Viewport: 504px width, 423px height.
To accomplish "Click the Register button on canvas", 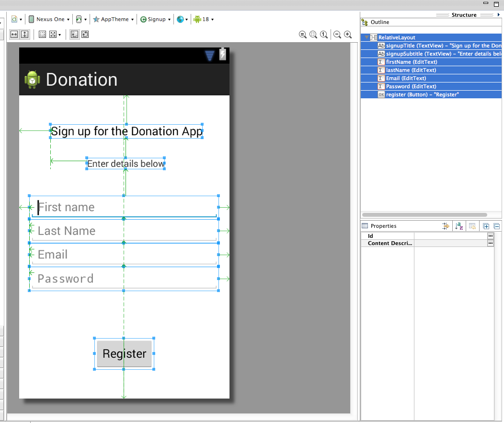I will 125,353.
